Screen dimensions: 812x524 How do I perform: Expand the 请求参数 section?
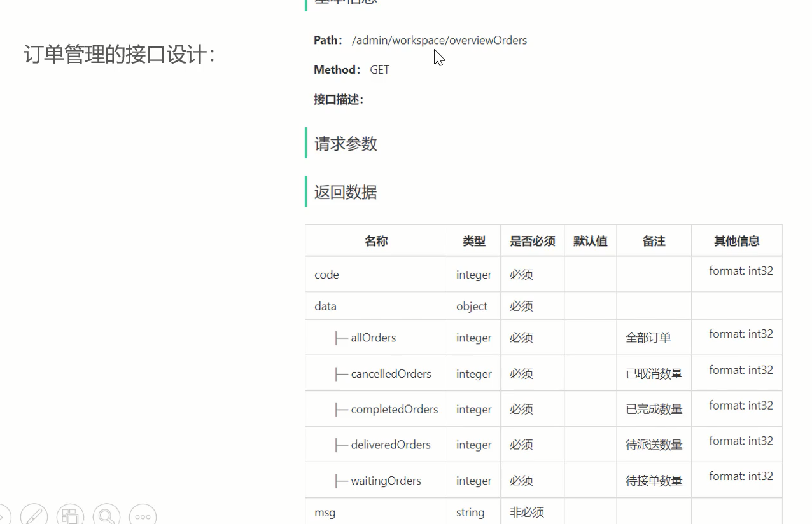[x=345, y=144]
